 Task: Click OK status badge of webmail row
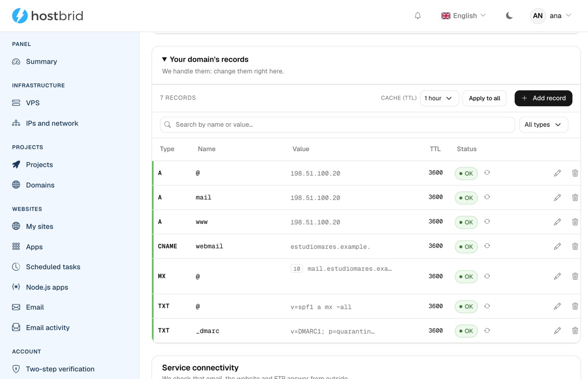pos(466,246)
